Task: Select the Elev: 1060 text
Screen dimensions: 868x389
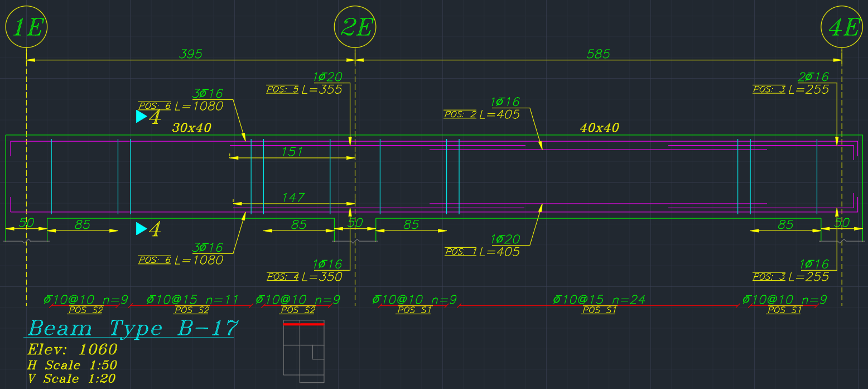Action: click(73, 350)
